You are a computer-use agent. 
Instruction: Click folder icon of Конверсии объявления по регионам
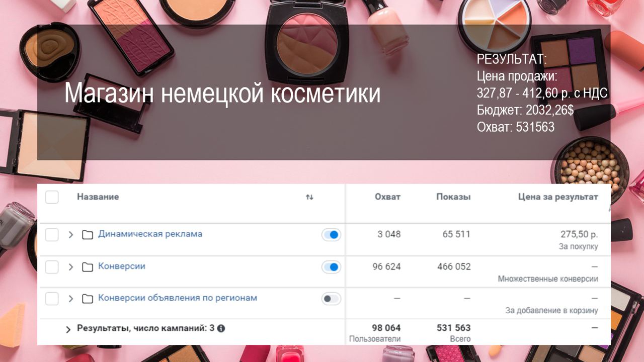pos(88,299)
